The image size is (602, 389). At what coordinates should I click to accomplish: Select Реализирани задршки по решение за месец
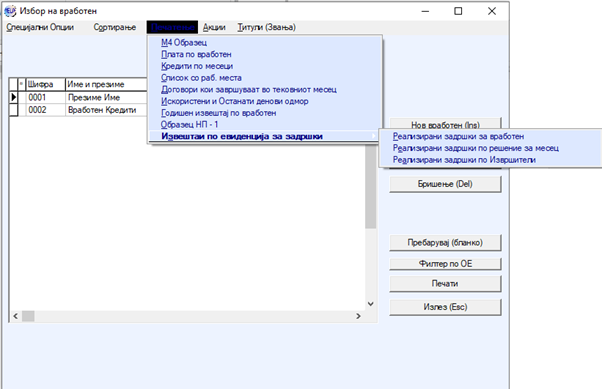[490, 148]
